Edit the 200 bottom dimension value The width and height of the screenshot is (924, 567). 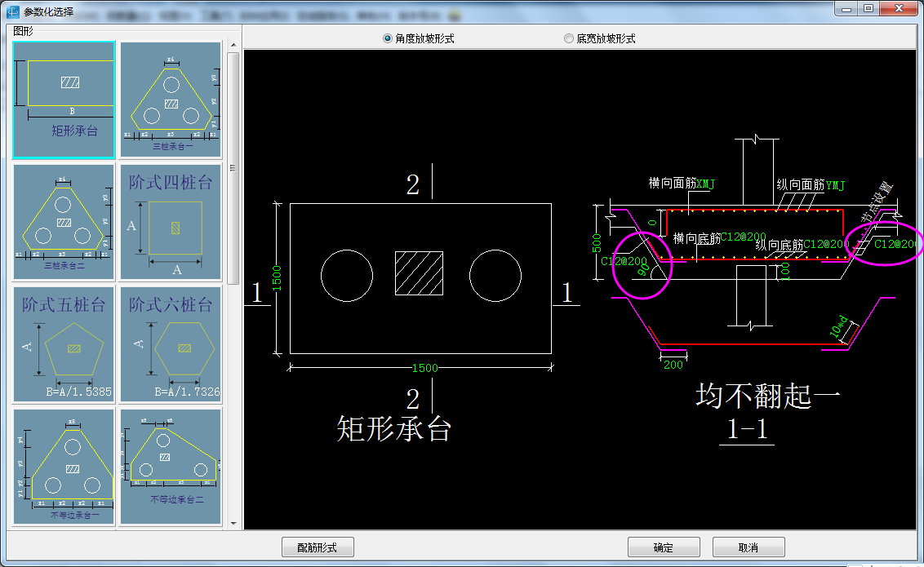click(x=673, y=365)
